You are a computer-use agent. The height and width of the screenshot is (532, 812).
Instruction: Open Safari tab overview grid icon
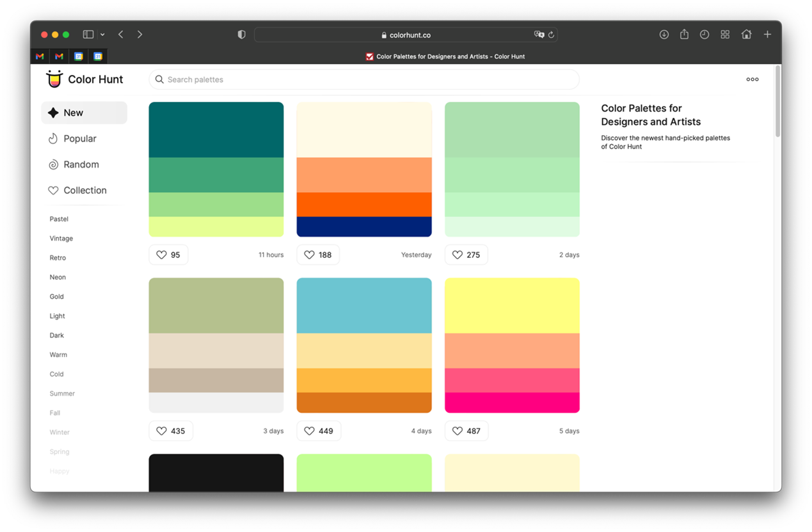725,35
